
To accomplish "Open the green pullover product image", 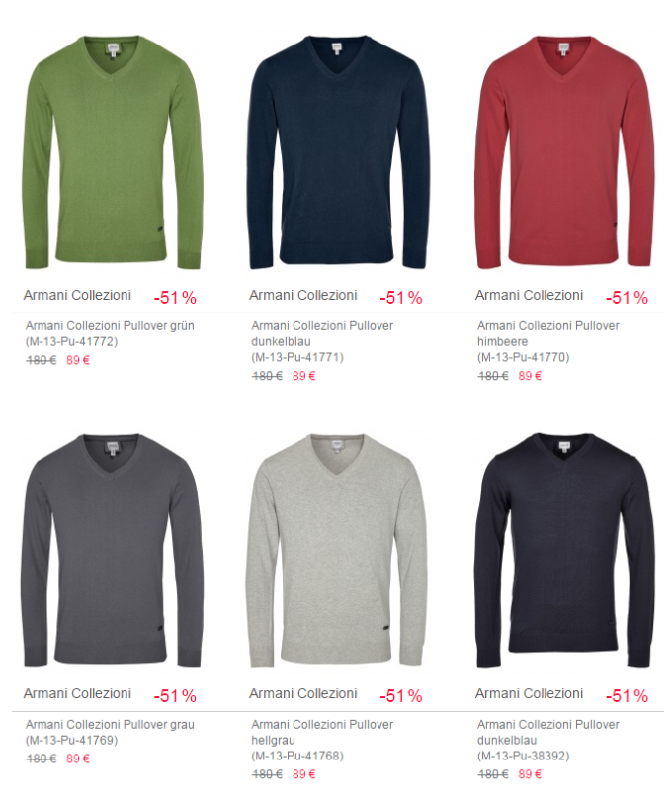I will [113, 152].
